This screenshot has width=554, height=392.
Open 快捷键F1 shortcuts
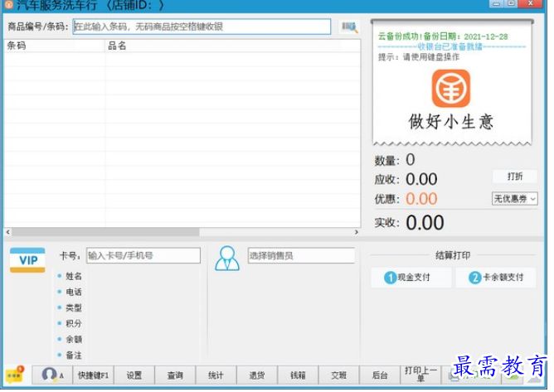coord(93,375)
